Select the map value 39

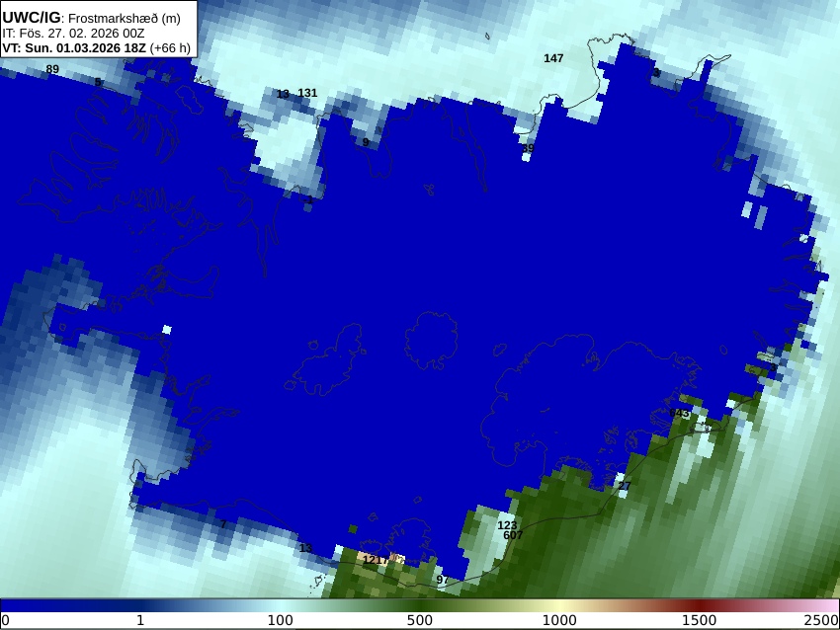pos(528,148)
